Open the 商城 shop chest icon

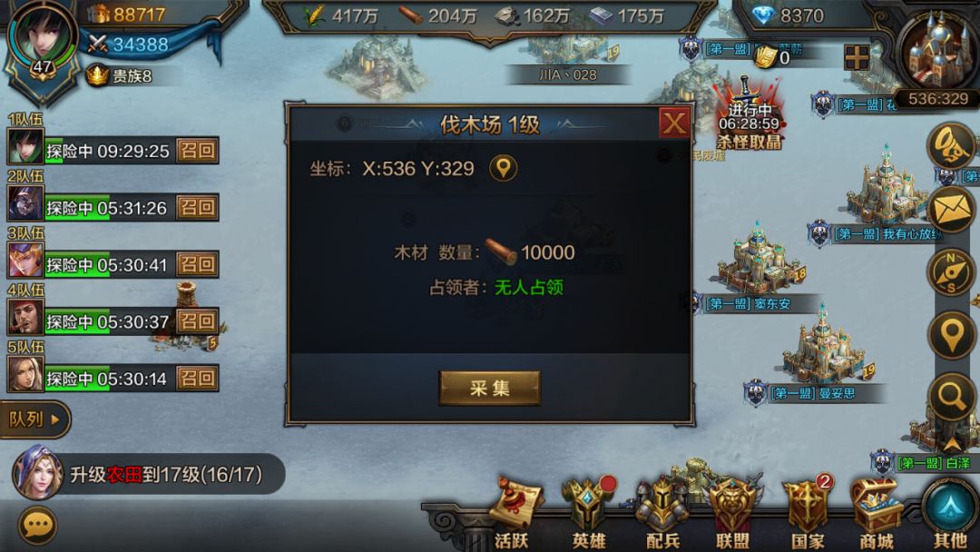877,514
